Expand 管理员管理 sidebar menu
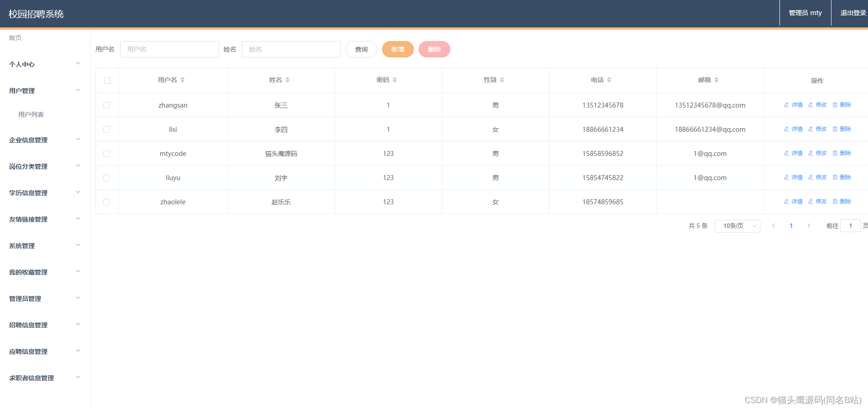The image size is (868, 409). tap(45, 299)
